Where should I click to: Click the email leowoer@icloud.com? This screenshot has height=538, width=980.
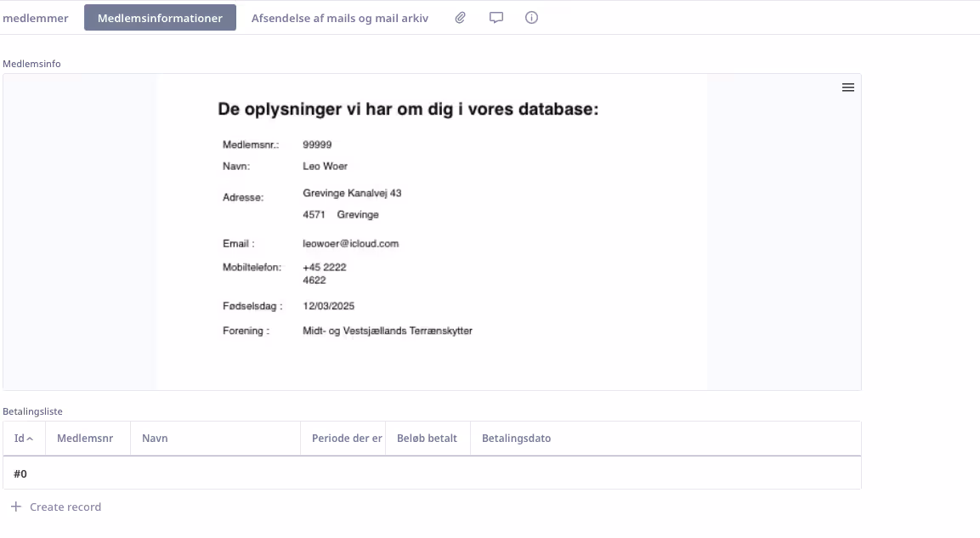point(351,244)
